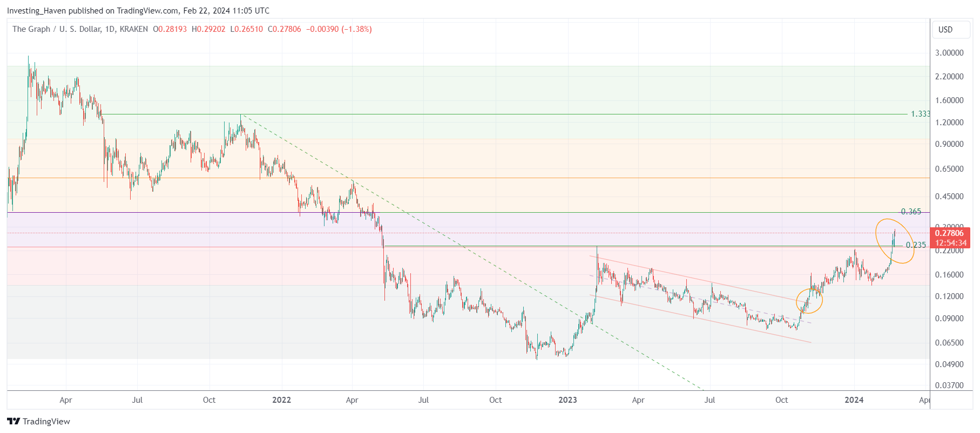This screenshot has width=980, height=433.
Task: Click the 1.60000 price axis value
Action: click(949, 100)
